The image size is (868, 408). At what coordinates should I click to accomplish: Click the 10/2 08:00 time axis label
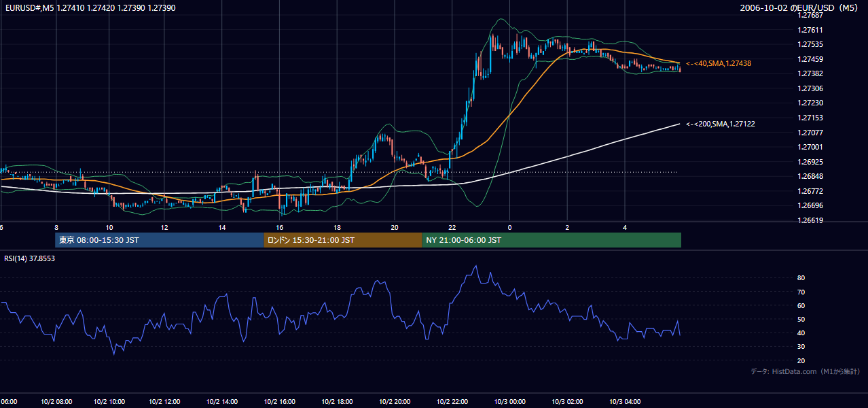(56, 402)
